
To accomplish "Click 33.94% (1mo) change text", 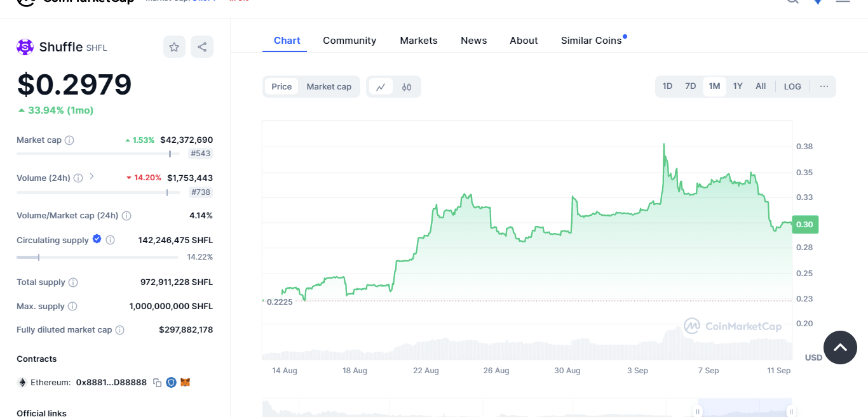I will 60,110.
